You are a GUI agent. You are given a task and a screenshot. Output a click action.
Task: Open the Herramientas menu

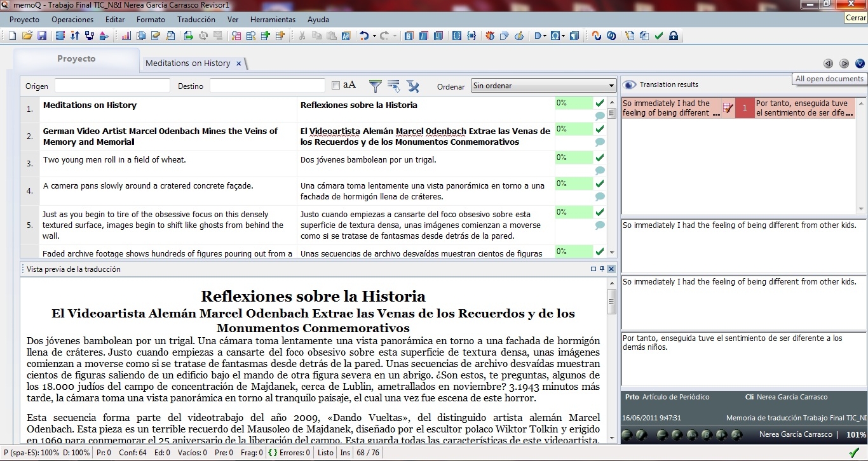[273, 20]
